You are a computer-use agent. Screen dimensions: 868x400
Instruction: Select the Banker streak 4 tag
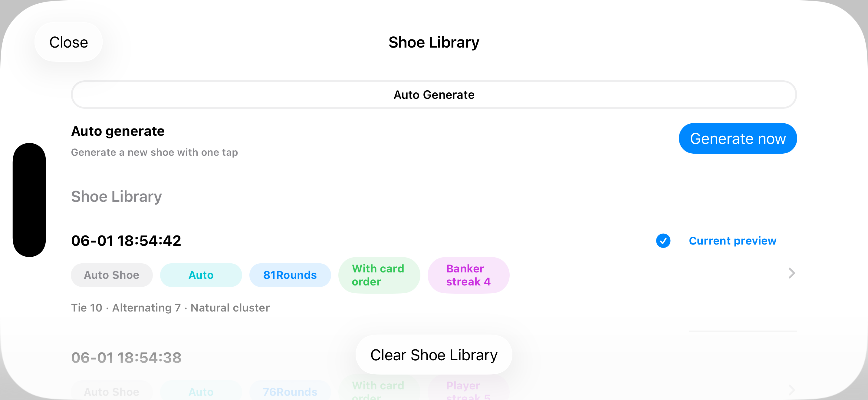(469, 275)
